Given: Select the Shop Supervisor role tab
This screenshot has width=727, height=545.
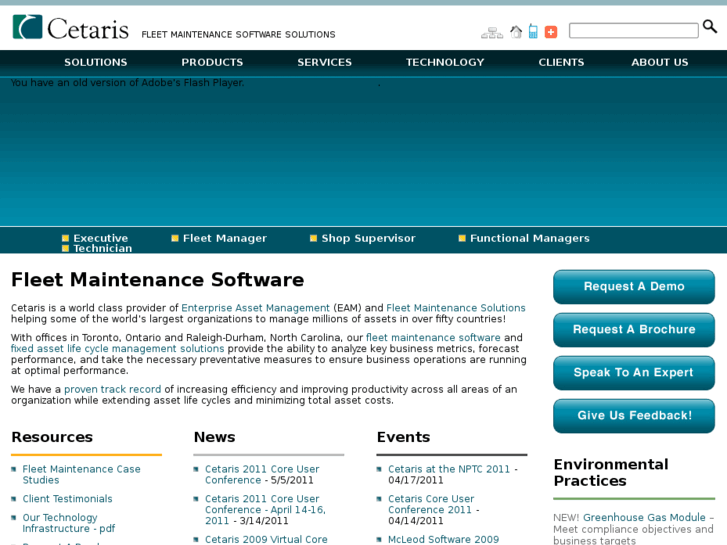Looking at the screenshot, I should click(x=368, y=238).
